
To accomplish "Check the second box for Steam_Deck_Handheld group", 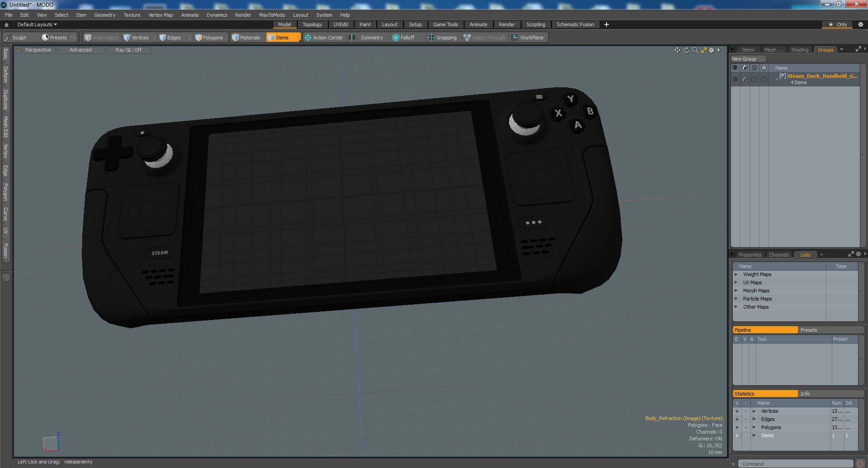I will (764, 79).
